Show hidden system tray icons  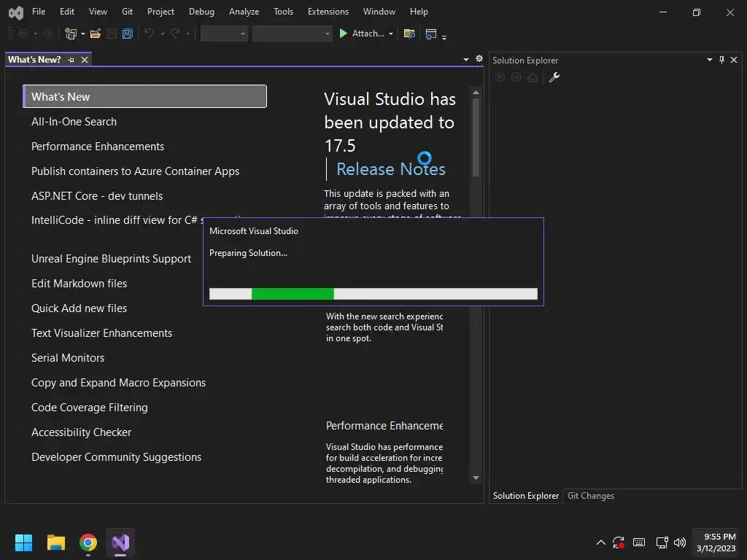[601, 542]
